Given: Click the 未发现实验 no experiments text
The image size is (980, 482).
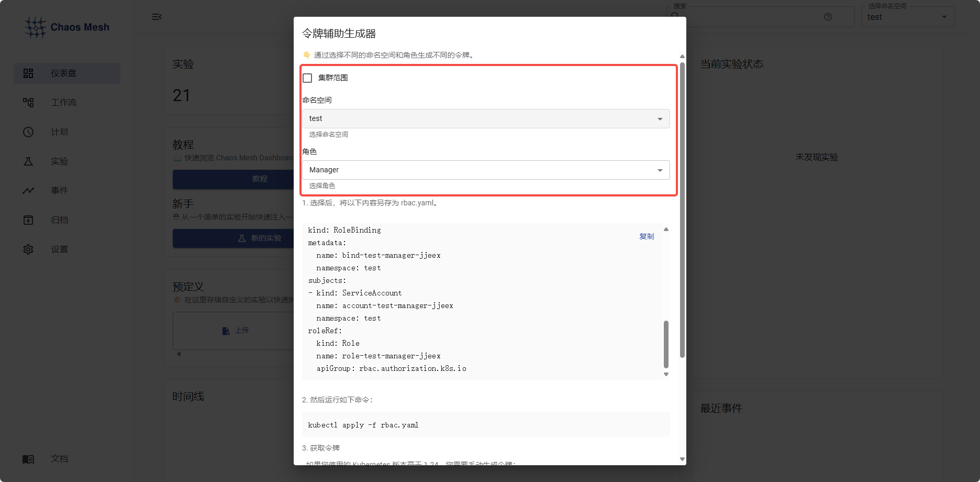Looking at the screenshot, I should 817,157.
